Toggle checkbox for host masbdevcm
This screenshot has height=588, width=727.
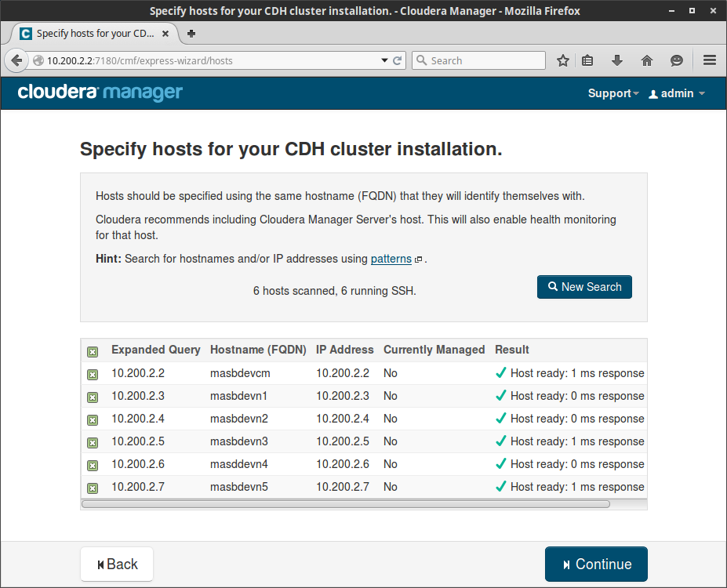click(x=93, y=375)
